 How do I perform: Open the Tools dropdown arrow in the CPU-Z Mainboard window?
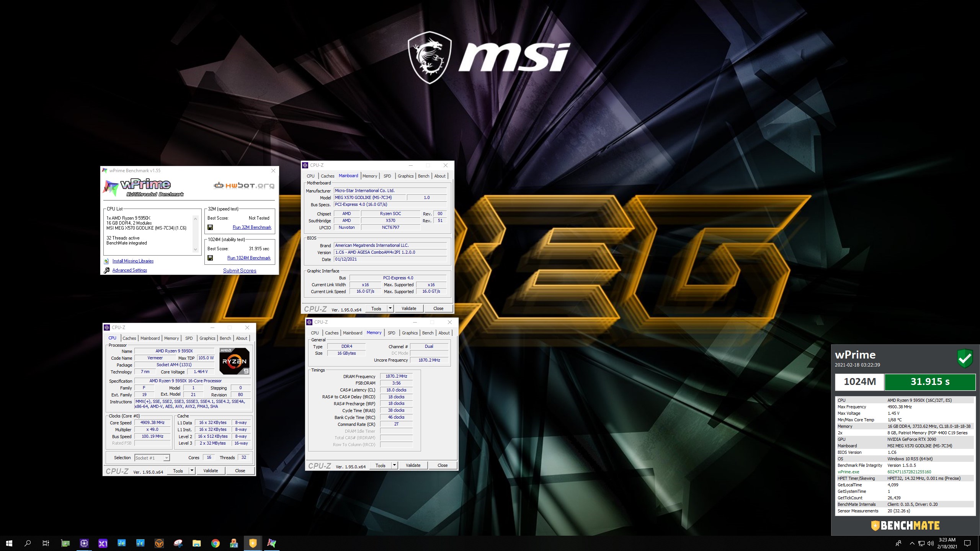click(390, 308)
